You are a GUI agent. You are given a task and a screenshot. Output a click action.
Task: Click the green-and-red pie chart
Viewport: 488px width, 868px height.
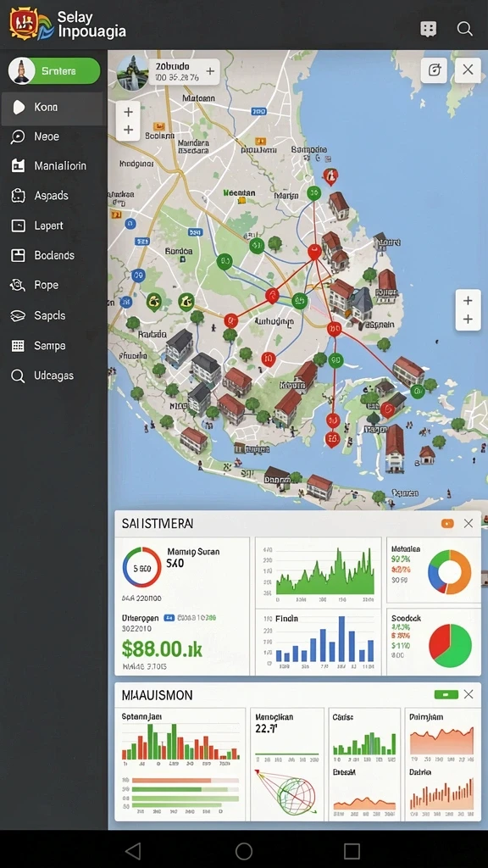click(x=451, y=645)
